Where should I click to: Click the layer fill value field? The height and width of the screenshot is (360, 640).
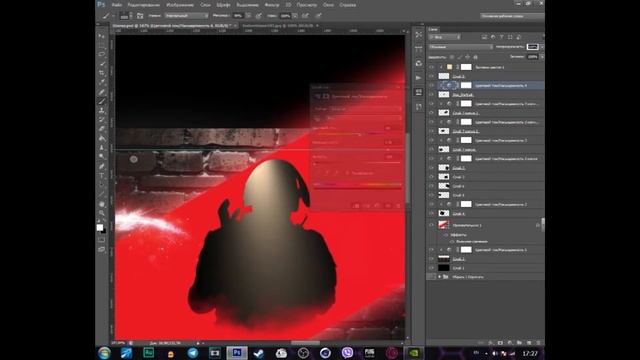point(532,57)
